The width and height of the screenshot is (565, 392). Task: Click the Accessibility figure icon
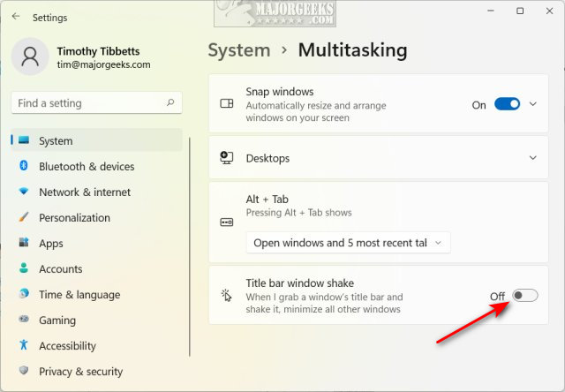pos(24,345)
